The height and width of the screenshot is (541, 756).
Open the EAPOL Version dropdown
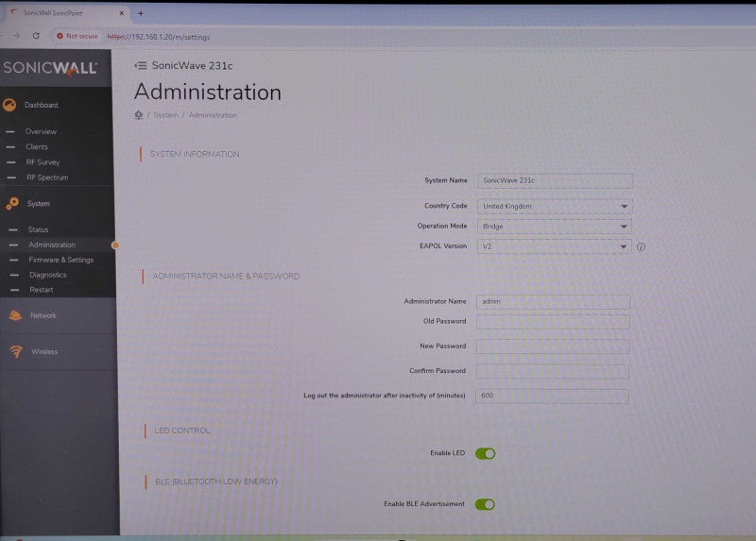pyautogui.click(x=554, y=246)
